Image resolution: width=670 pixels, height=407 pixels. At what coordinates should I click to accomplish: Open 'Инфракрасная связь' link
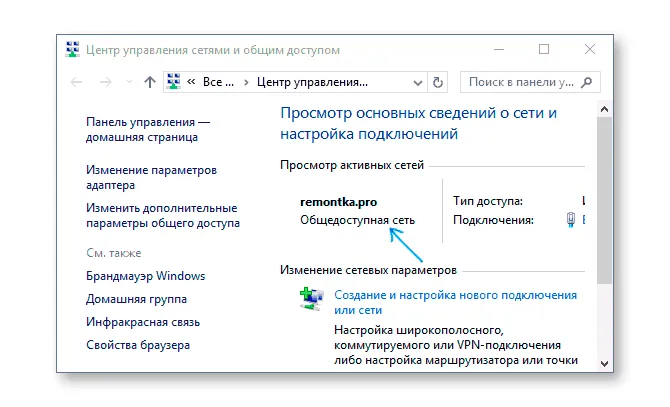143,322
